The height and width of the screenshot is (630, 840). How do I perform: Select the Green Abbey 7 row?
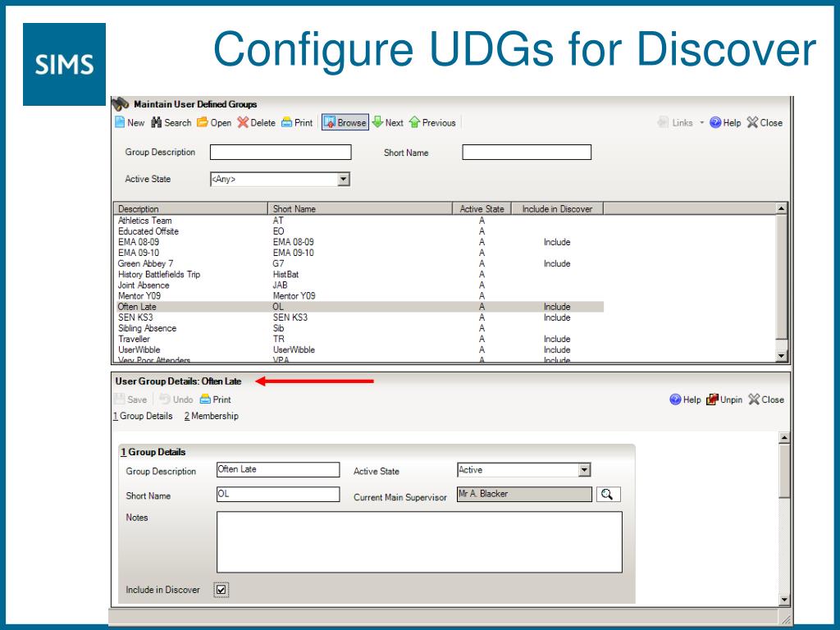tap(359, 263)
